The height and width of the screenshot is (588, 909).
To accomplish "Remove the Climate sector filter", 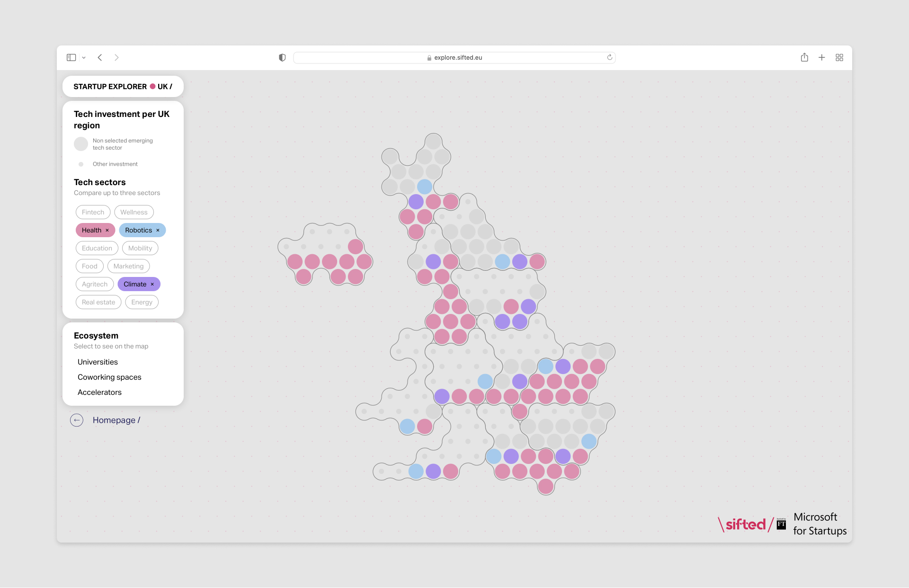I will pyautogui.click(x=152, y=284).
